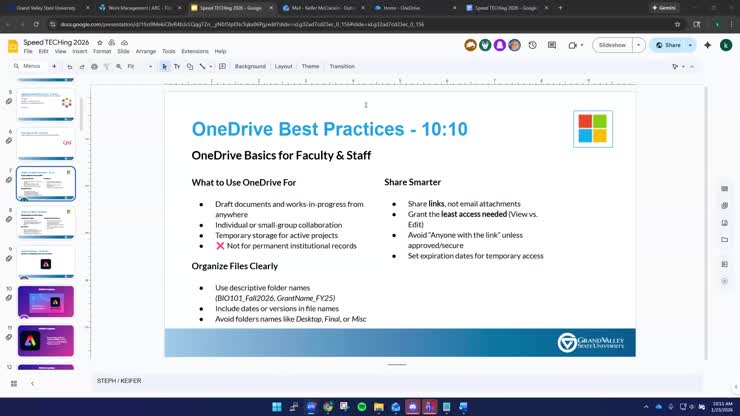The height and width of the screenshot is (416, 740).
Task: Insert a text box
Action: 177,67
